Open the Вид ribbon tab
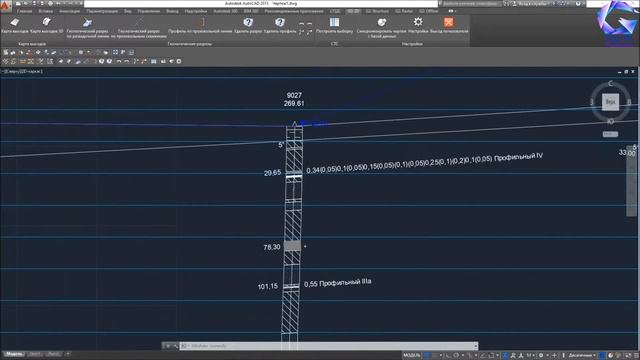The image size is (640, 360). (128, 11)
